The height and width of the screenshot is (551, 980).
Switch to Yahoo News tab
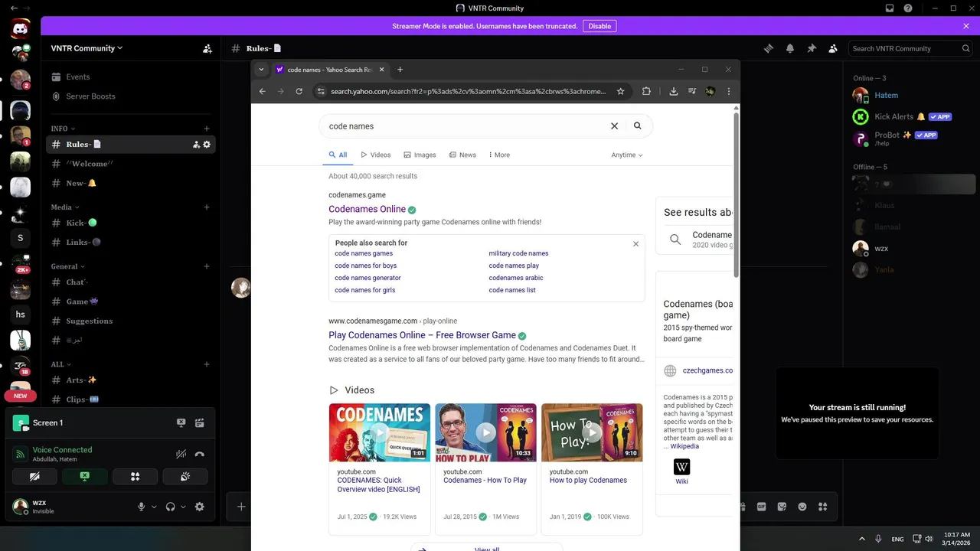pos(462,155)
